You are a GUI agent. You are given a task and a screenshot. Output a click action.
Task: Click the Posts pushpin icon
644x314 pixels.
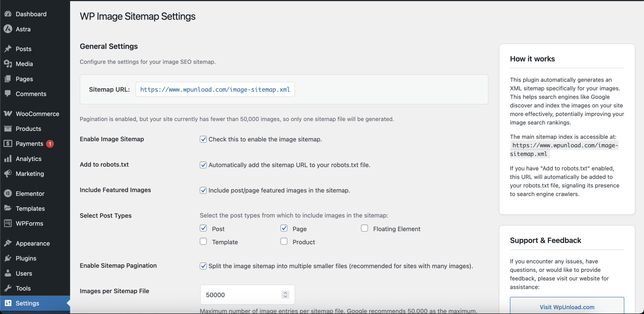[x=8, y=49]
